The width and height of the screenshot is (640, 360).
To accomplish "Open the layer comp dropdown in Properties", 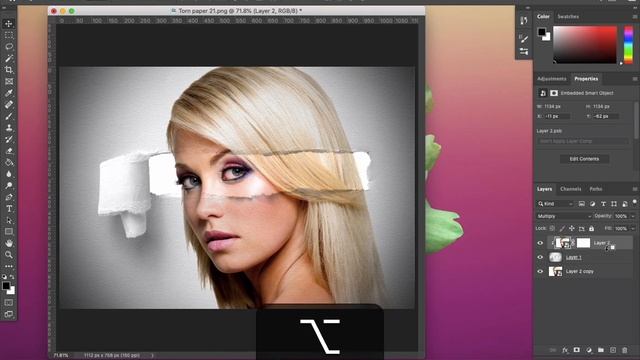I will pos(583,141).
